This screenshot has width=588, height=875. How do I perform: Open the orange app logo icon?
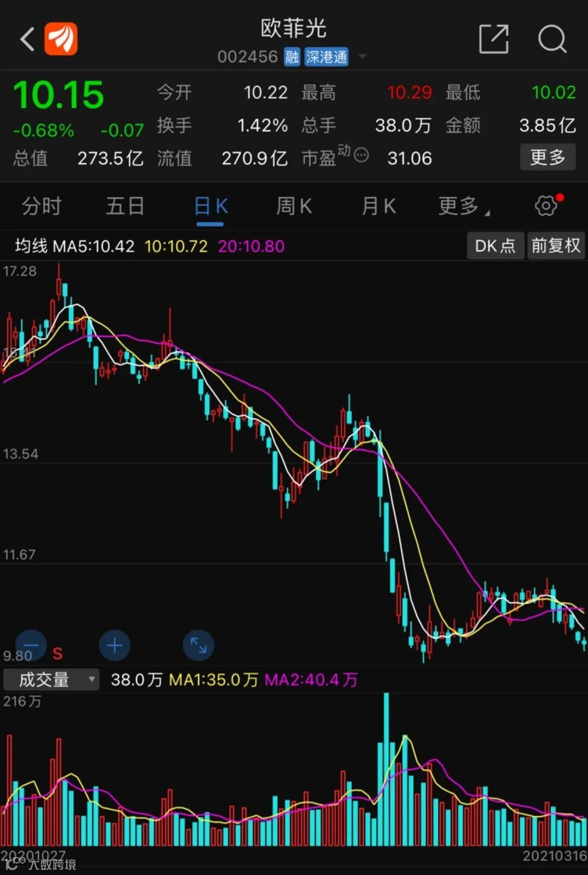pyautogui.click(x=61, y=39)
